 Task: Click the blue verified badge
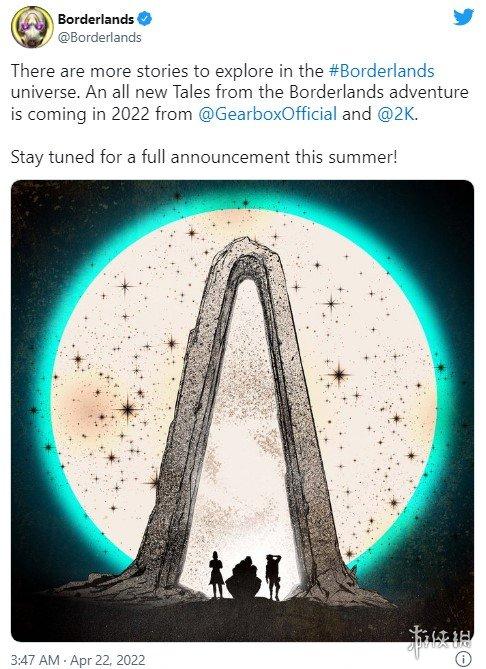[145, 19]
